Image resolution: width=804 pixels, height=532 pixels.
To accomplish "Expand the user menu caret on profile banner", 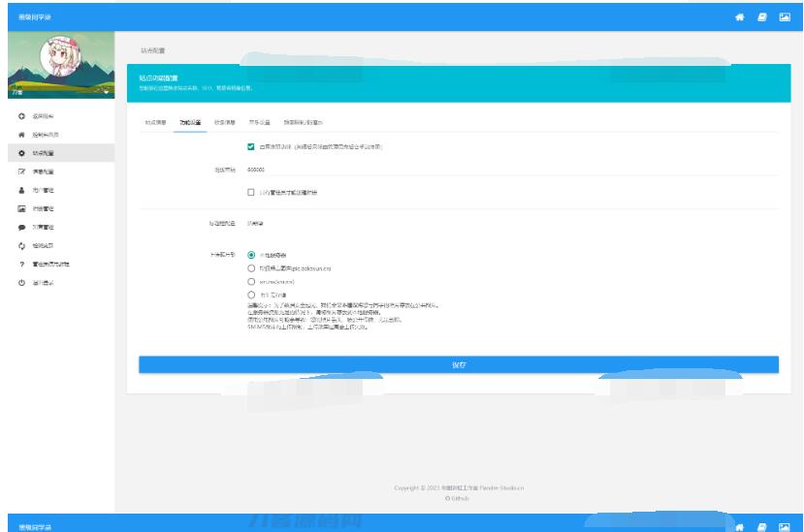I will click(x=105, y=92).
